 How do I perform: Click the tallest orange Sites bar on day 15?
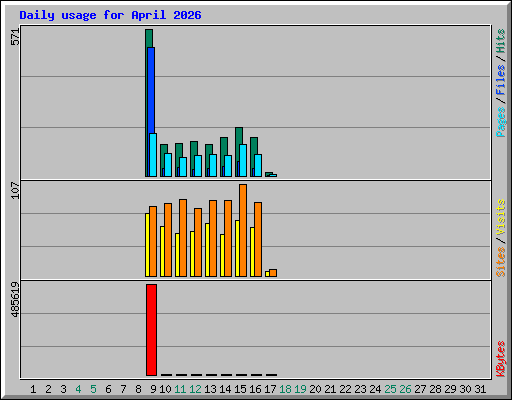243,230
